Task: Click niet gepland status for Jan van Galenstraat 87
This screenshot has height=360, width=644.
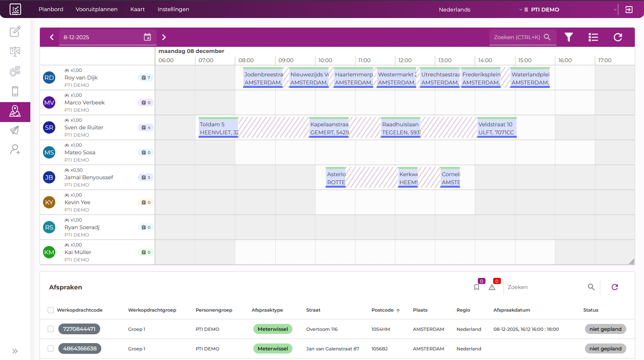Action: 606,348
